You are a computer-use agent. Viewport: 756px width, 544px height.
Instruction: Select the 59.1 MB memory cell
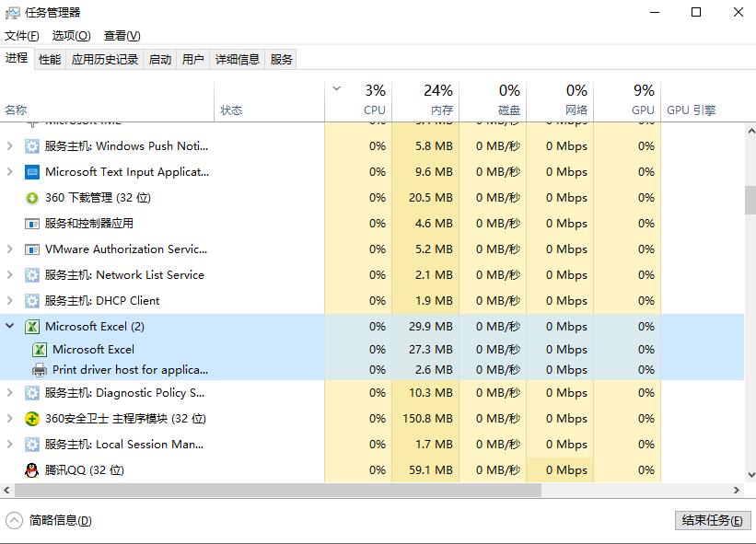pyautogui.click(x=425, y=470)
